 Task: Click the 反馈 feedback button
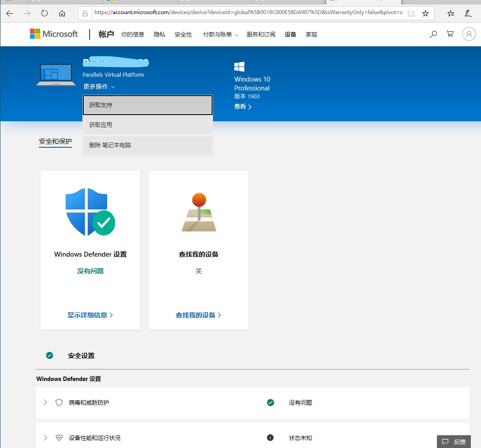click(x=454, y=441)
